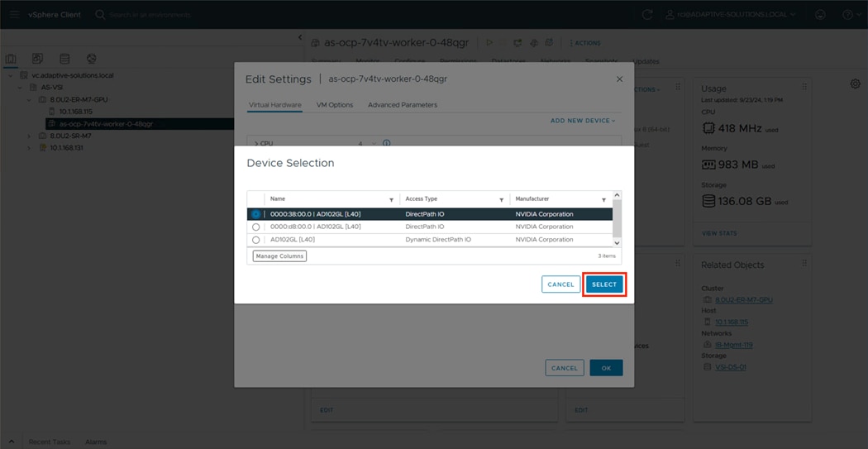Switch to the VM Options tab
Screen dimensions: 868x449
335,105
